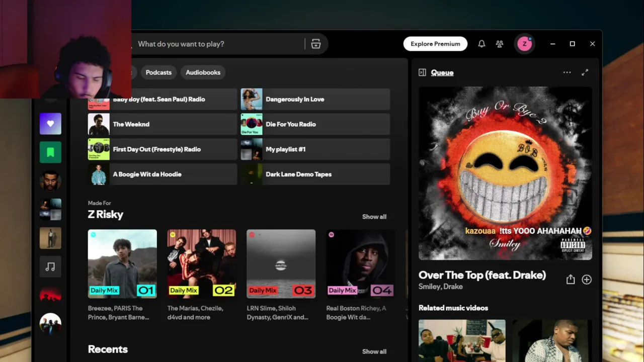Open Liked Songs heart in sidebar
The height and width of the screenshot is (362, 644).
click(50, 124)
